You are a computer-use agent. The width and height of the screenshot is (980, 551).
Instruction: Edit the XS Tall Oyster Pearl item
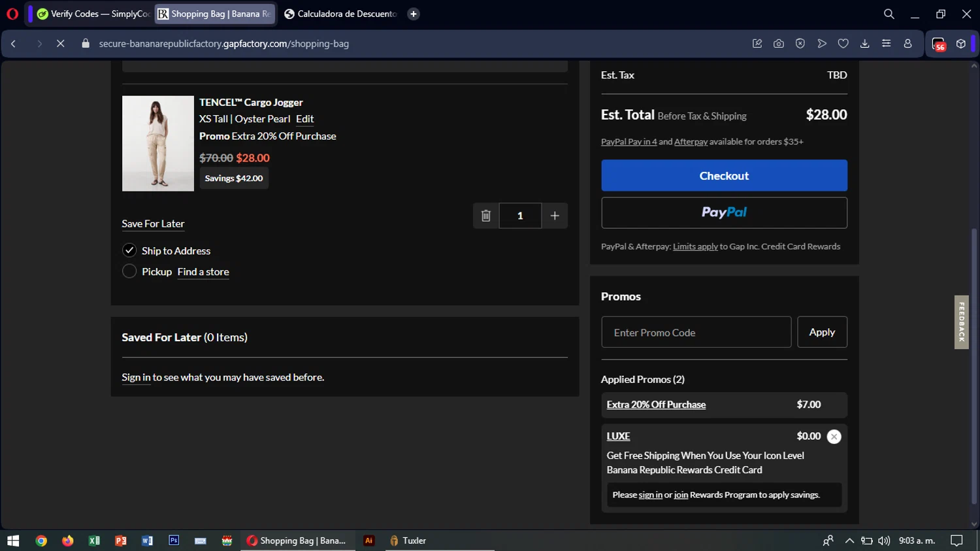[305, 119]
